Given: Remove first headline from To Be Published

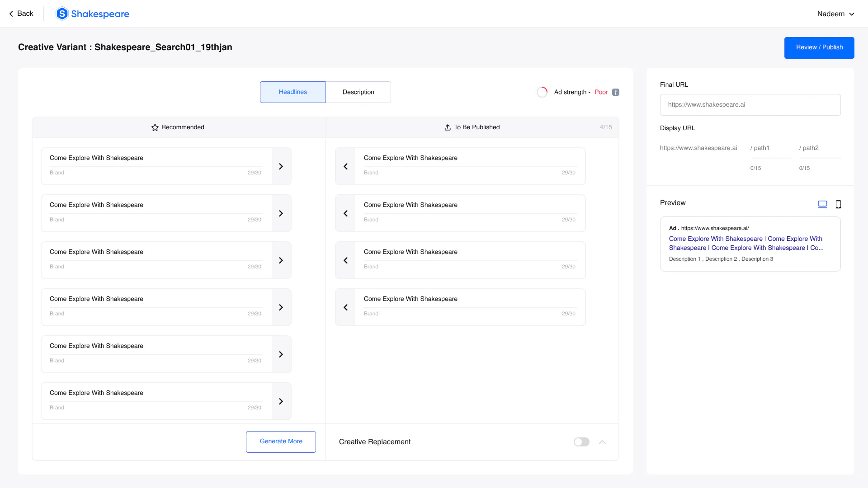Looking at the screenshot, I should (x=345, y=166).
